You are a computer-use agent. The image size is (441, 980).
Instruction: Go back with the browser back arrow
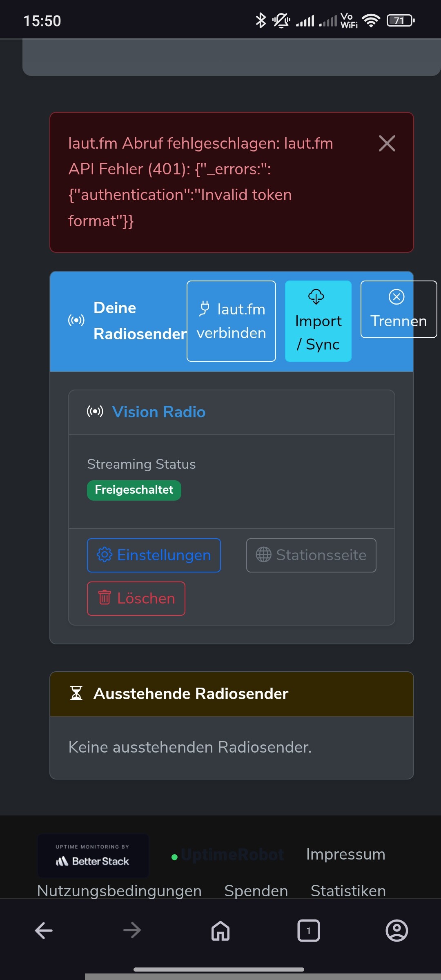pos(44,931)
